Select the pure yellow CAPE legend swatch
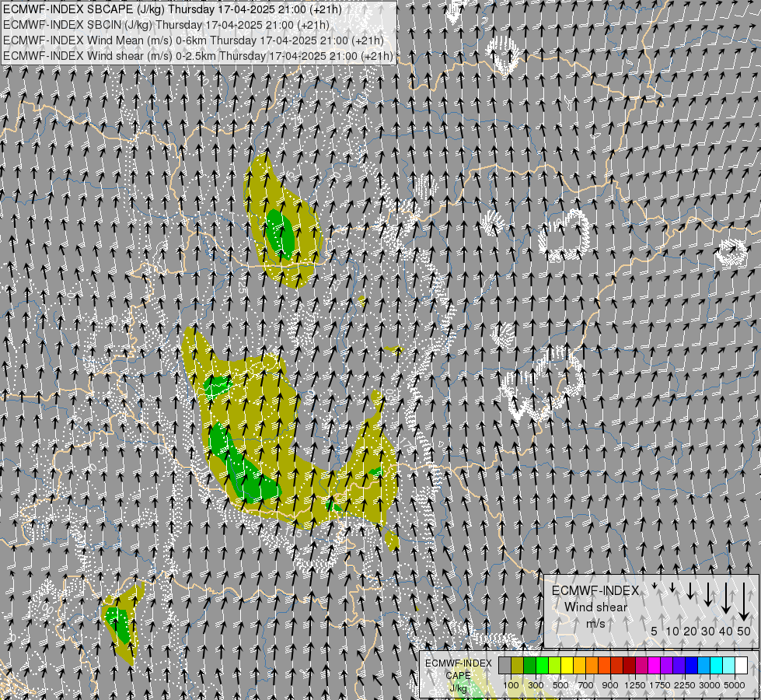This screenshot has height=700, width=761. 567,665
